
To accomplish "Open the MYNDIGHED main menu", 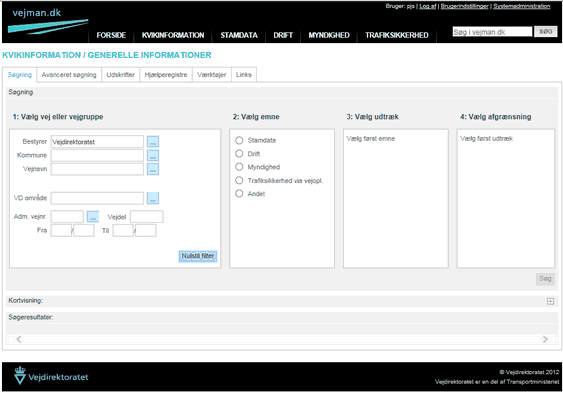I will [x=329, y=35].
